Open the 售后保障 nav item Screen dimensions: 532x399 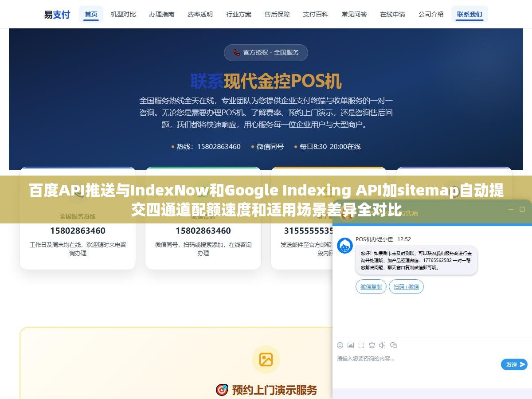(x=277, y=14)
